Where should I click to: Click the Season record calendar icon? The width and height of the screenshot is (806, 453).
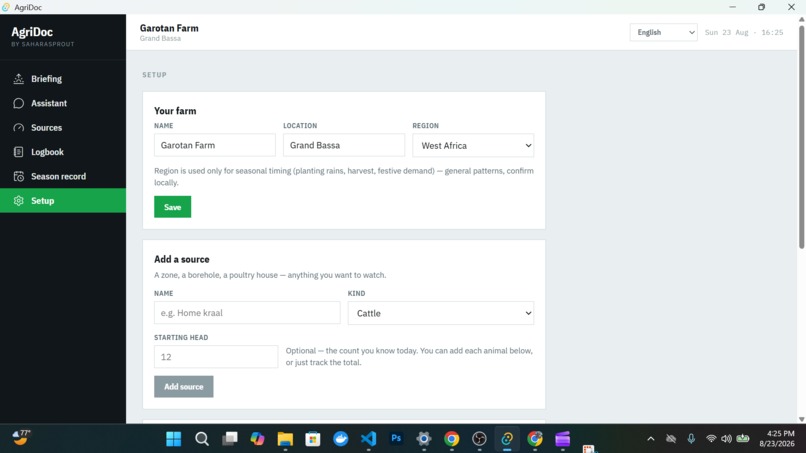coord(19,176)
